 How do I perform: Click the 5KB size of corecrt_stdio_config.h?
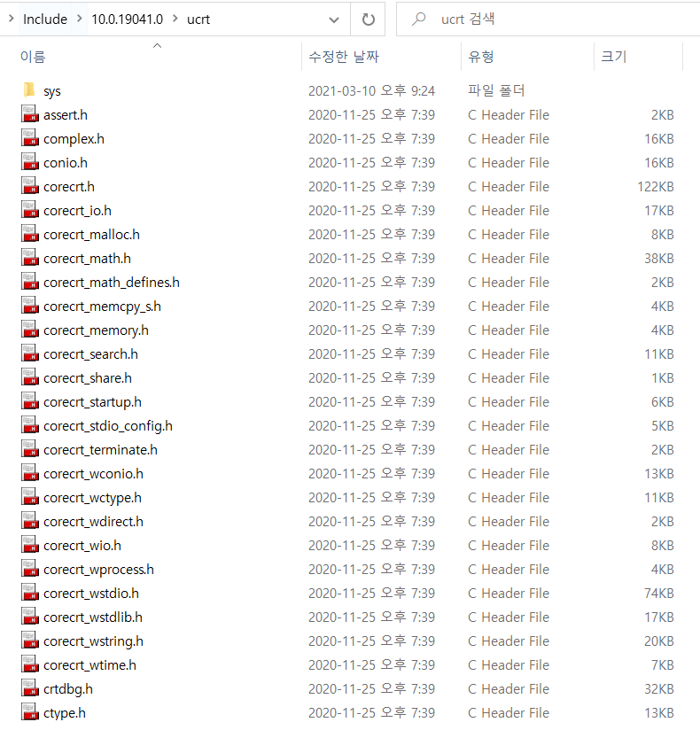[x=662, y=425]
